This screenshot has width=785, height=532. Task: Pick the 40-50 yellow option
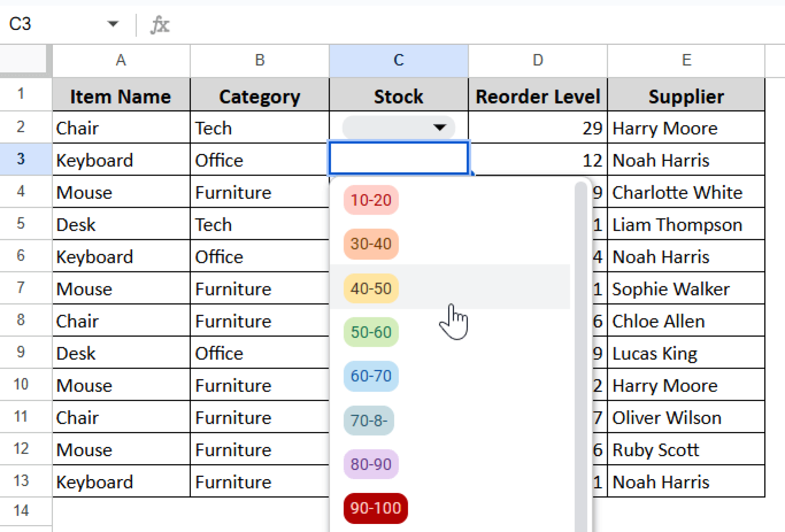371,288
